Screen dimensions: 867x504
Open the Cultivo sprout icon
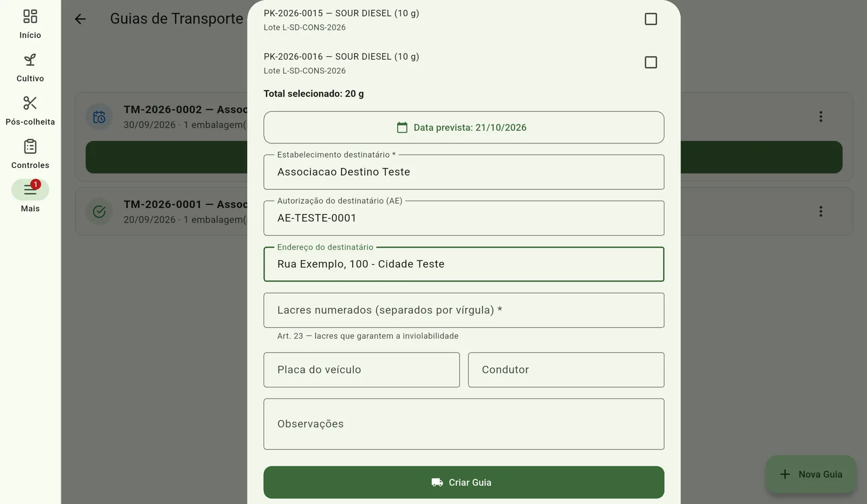pos(30,60)
